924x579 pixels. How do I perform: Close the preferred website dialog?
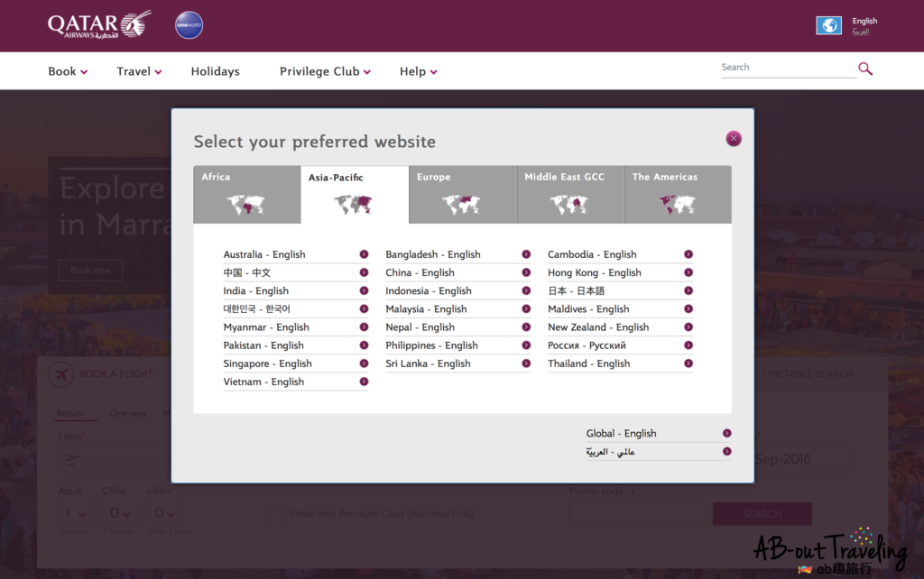pos(734,138)
